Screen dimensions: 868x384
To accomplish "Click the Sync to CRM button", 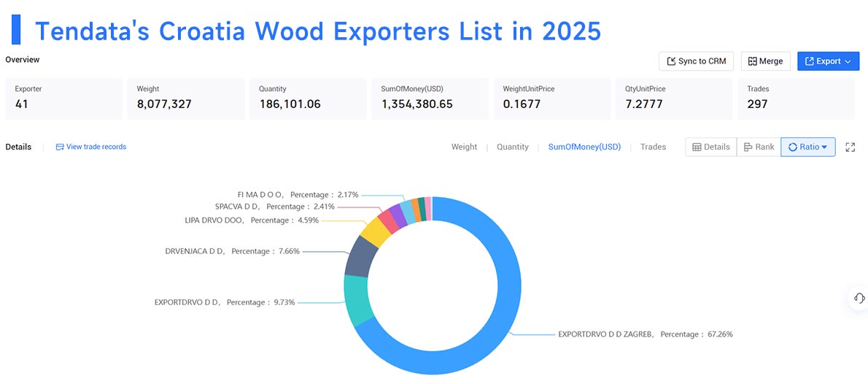I will 697,61.
